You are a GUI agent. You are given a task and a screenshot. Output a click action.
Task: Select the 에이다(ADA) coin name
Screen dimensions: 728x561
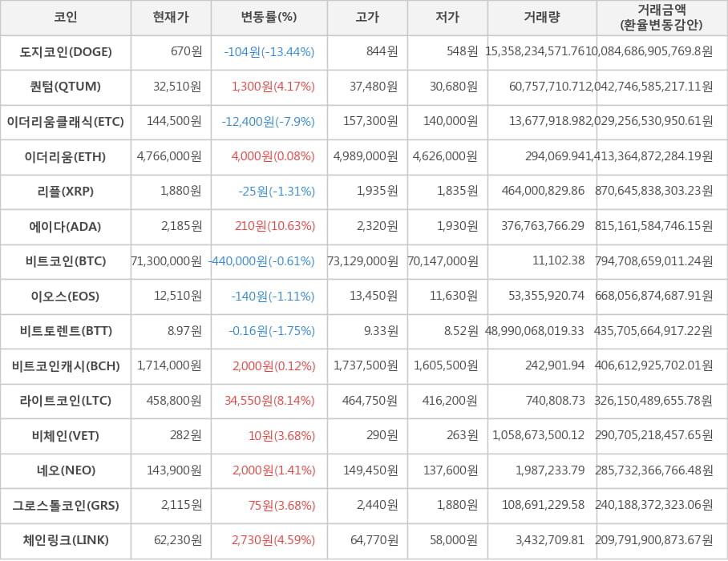click(x=66, y=227)
